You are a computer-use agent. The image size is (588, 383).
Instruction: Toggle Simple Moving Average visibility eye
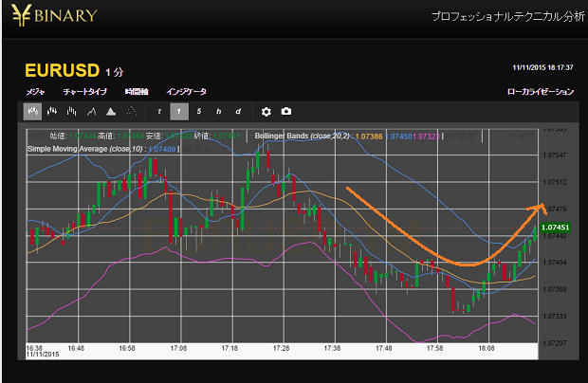coord(187,149)
